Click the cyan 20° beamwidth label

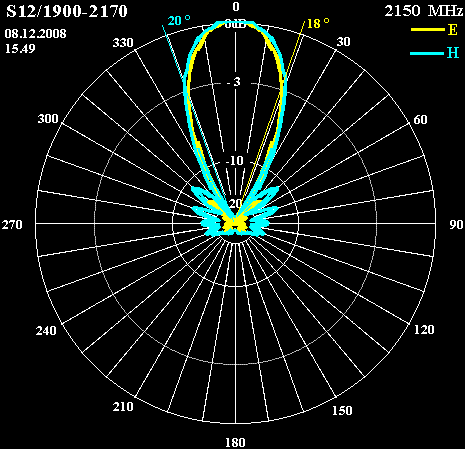179,21
